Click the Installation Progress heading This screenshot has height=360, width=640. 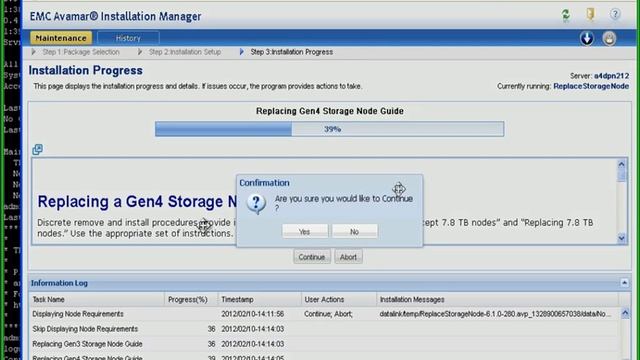pyautogui.click(x=86, y=70)
